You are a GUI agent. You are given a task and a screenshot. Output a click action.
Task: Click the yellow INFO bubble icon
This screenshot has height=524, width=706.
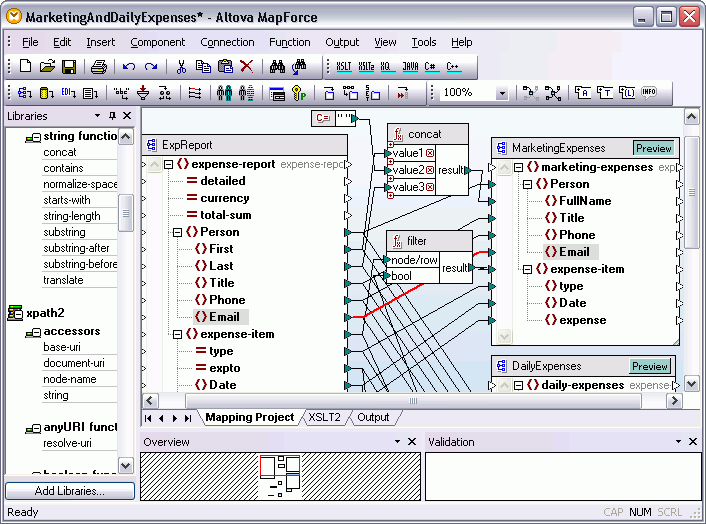(649, 92)
